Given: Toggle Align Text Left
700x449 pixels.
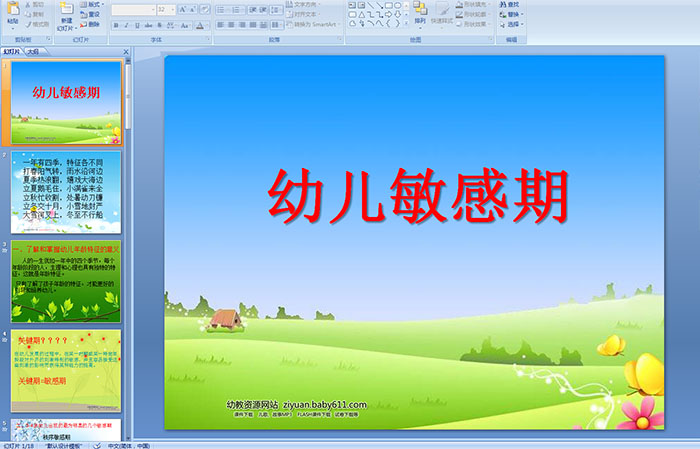Looking at the screenshot, I should 220,25.
